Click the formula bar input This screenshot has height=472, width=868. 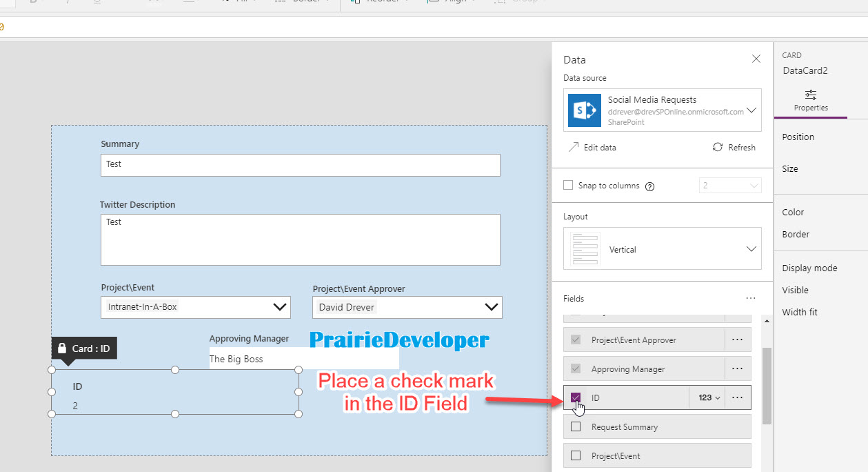coord(434,27)
